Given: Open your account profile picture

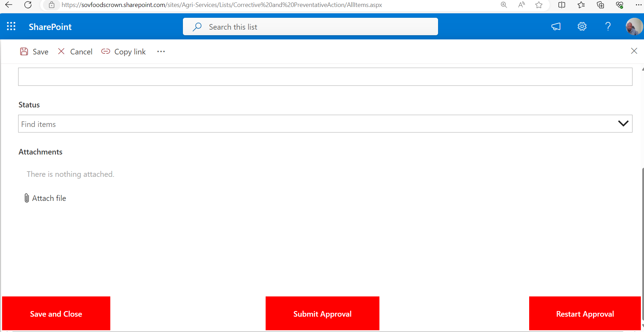Looking at the screenshot, I should 634,26.
